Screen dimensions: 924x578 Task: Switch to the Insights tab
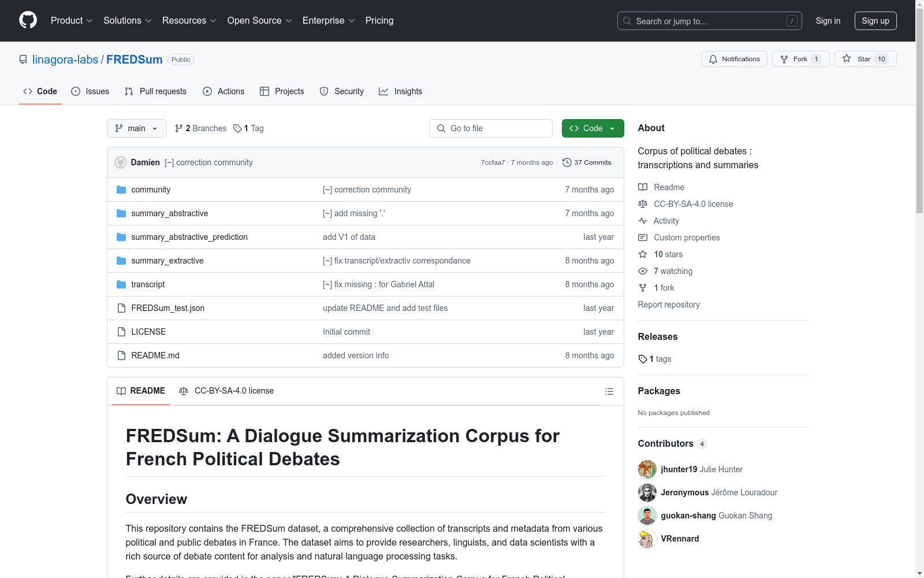coord(401,91)
